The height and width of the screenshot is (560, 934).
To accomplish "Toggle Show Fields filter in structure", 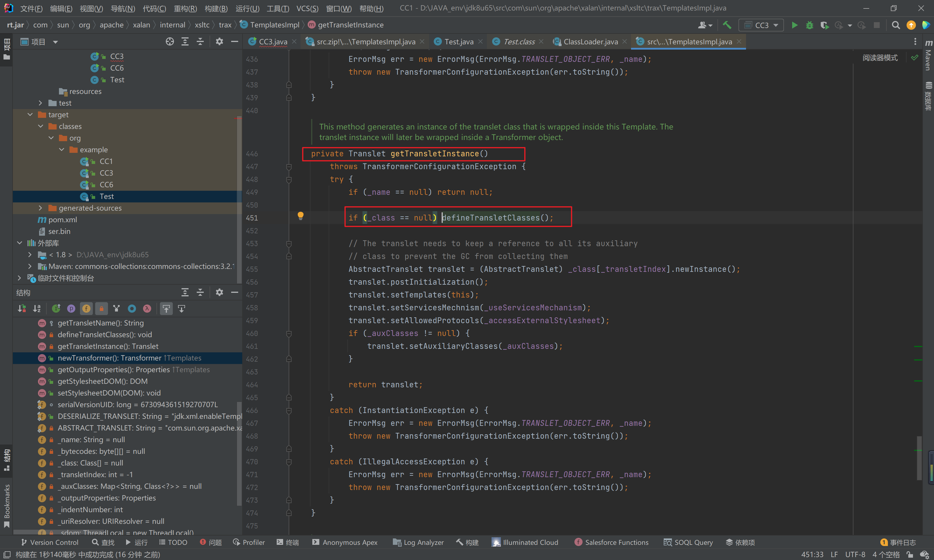I will point(86,309).
